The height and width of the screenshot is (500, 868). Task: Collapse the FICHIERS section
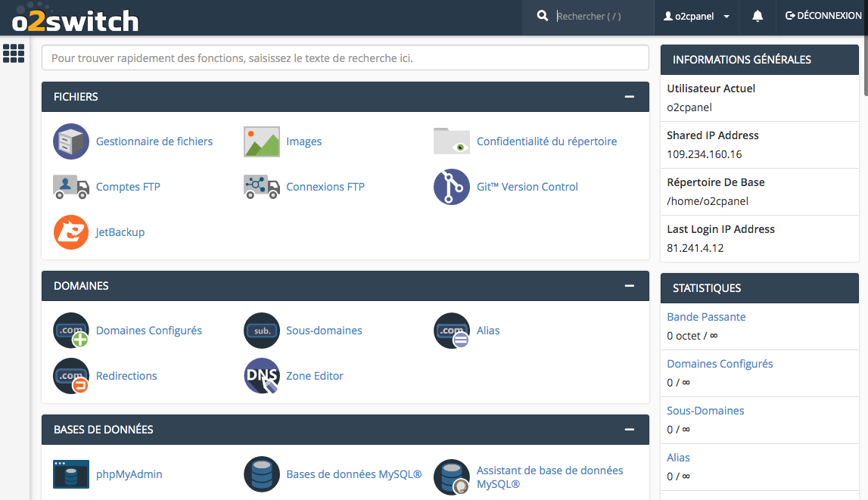point(630,97)
